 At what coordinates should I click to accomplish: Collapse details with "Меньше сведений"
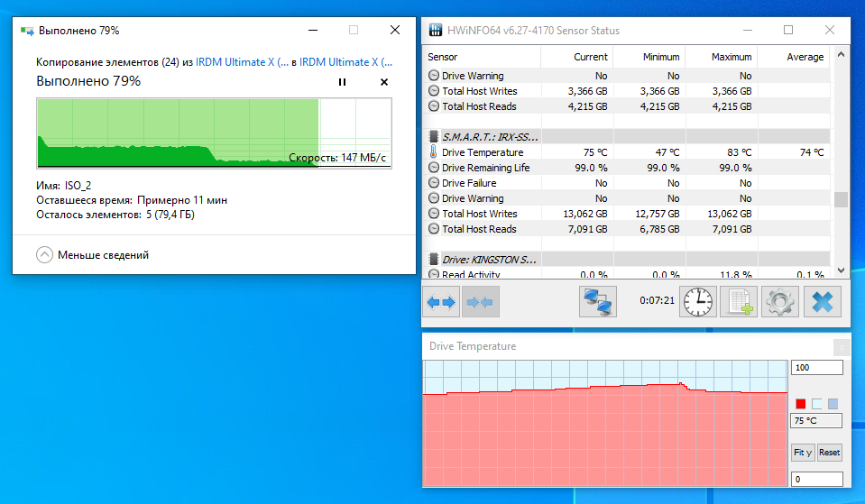(x=93, y=255)
